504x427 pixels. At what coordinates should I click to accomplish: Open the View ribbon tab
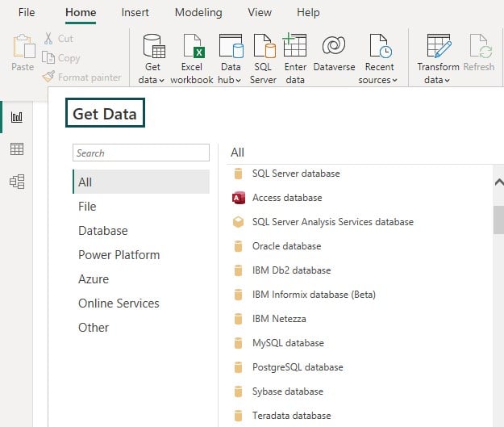tap(260, 13)
